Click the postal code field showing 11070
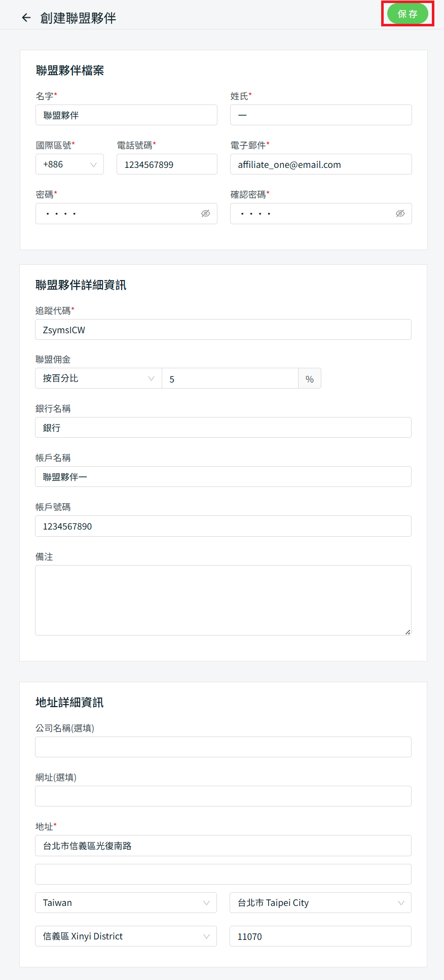444x980 pixels. [320, 936]
